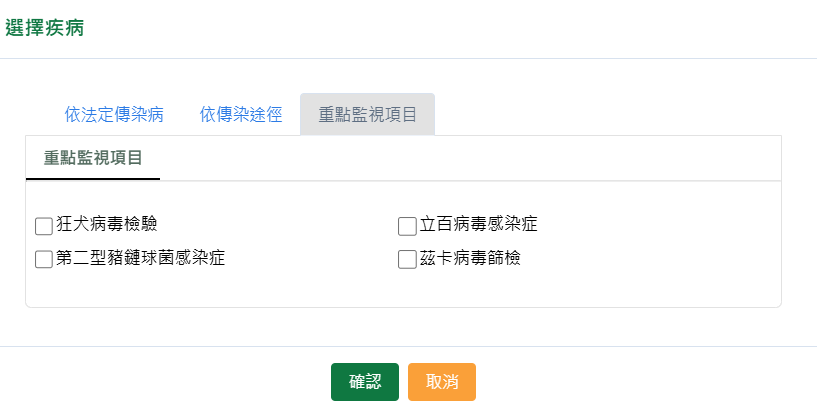Select the highlighted 重點監視項目 top tab
Image resolution: width=817 pixels, height=408 pixels.
pyautogui.click(x=367, y=114)
